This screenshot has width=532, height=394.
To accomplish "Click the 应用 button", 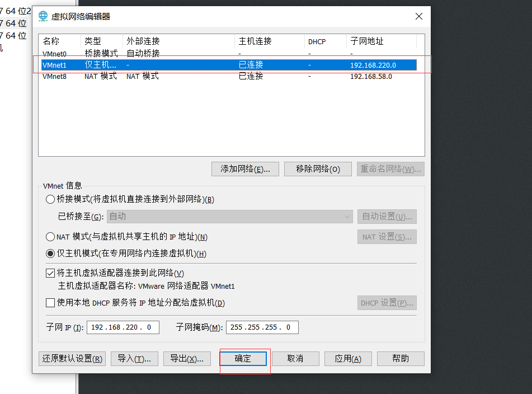I will pos(348,359).
